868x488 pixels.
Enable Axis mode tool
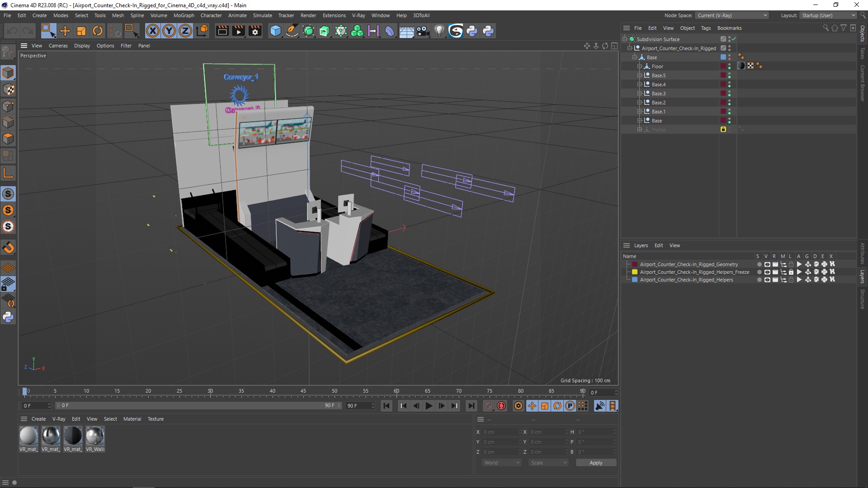(8, 173)
